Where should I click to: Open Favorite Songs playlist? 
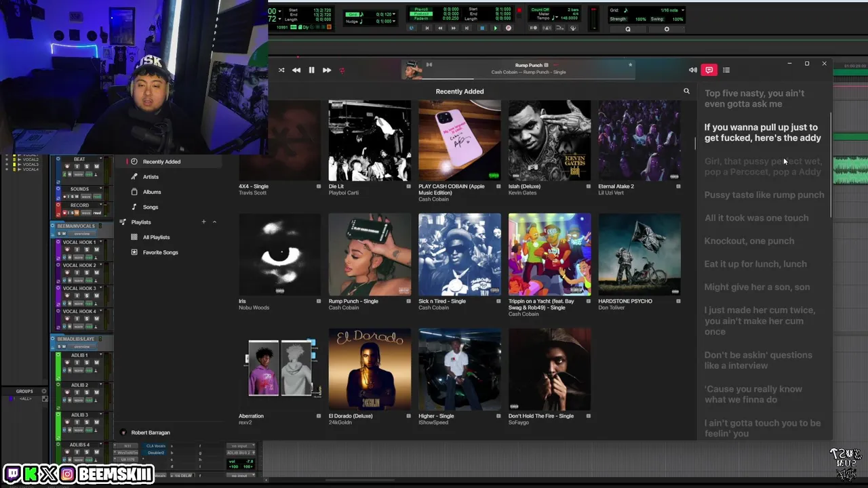[x=160, y=252]
